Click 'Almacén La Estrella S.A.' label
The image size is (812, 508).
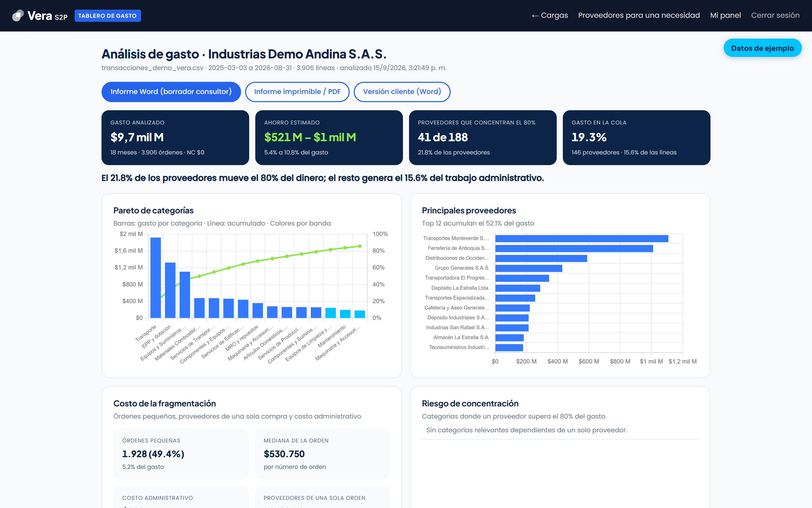(x=461, y=337)
